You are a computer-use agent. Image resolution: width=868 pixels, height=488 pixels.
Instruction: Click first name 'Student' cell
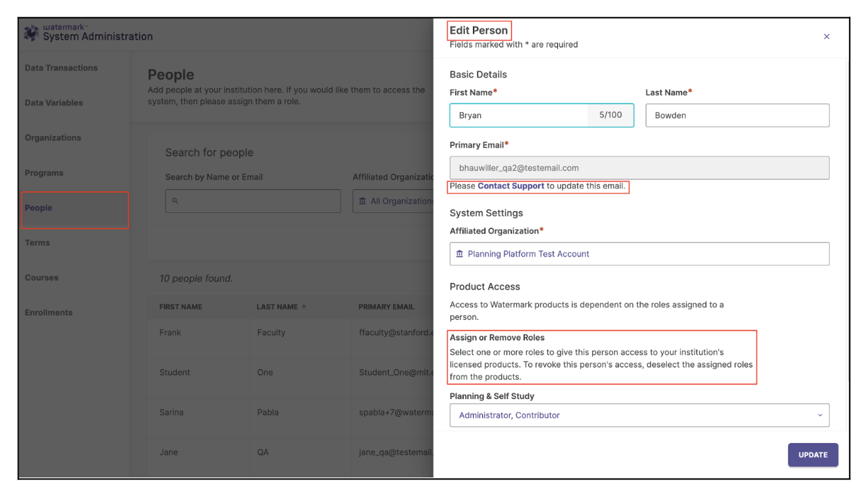coord(175,373)
